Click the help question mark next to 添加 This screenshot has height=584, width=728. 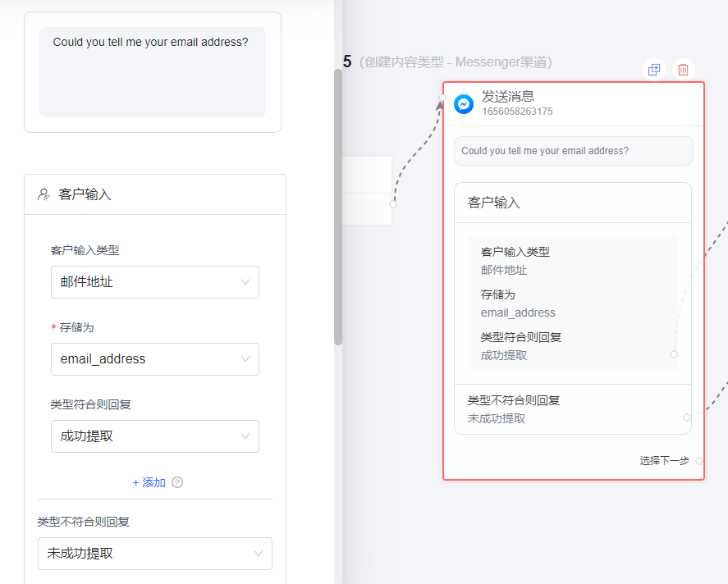coord(177,482)
